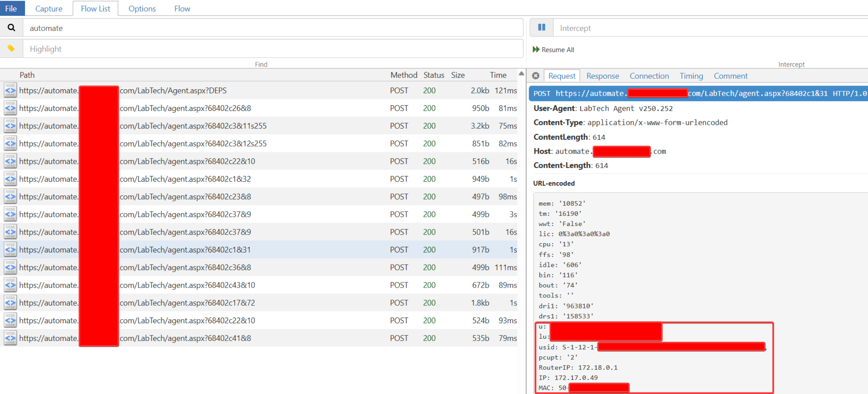This screenshot has height=394, width=868.
Task: Switch to the Capture tab
Action: (x=49, y=8)
